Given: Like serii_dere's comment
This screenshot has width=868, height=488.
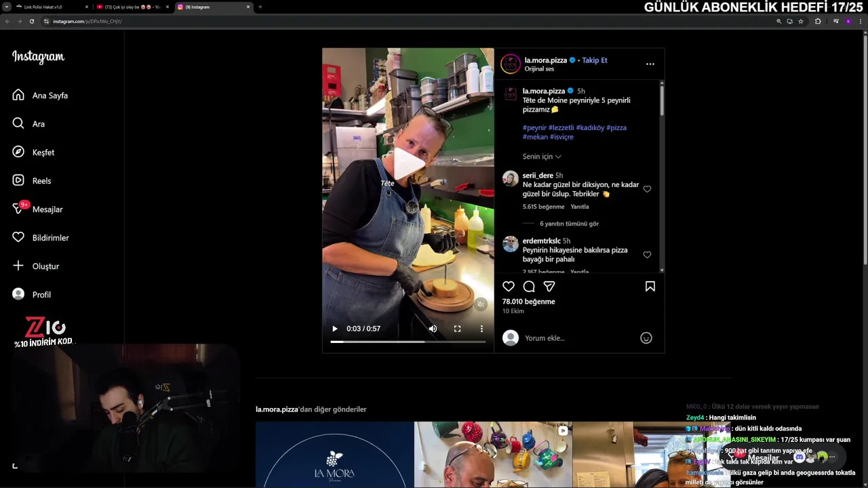Looking at the screenshot, I should [647, 189].
